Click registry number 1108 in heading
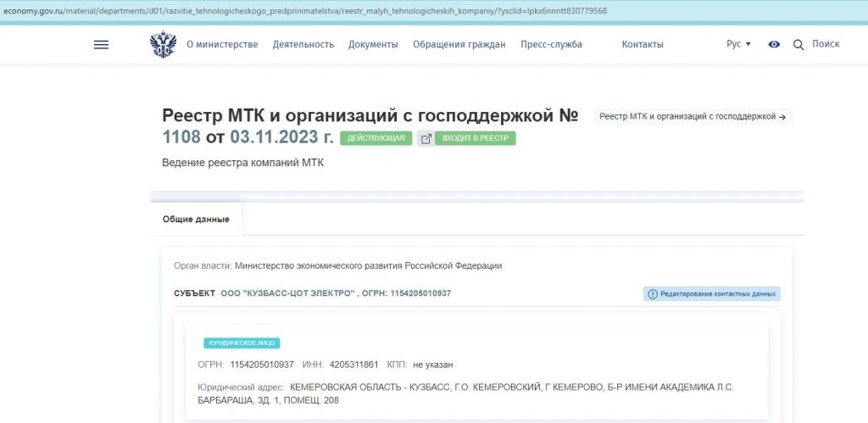The height and width of the screenshot is (423, 868). [181, 136]
